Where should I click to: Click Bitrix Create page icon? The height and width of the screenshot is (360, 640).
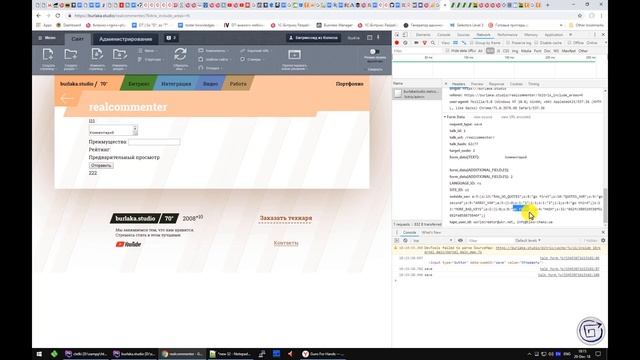coord(48,54)
